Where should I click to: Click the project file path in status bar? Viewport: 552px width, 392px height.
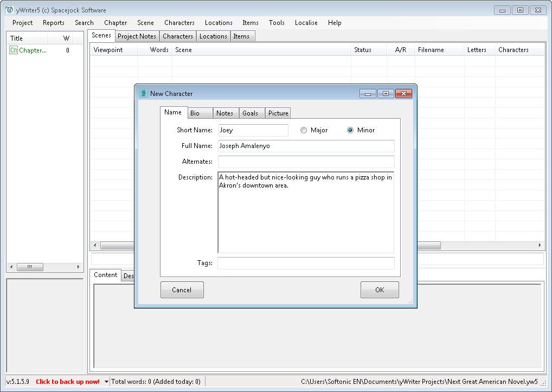(x=419, y=382)
